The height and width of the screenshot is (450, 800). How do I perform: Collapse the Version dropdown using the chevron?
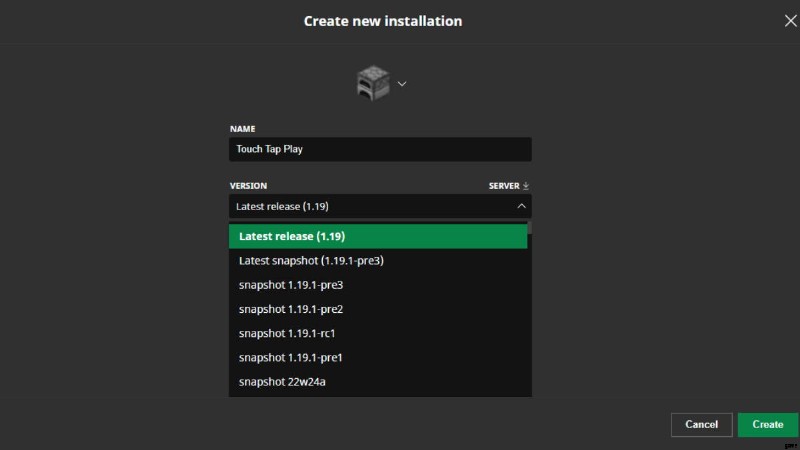(x=521, y=206)
